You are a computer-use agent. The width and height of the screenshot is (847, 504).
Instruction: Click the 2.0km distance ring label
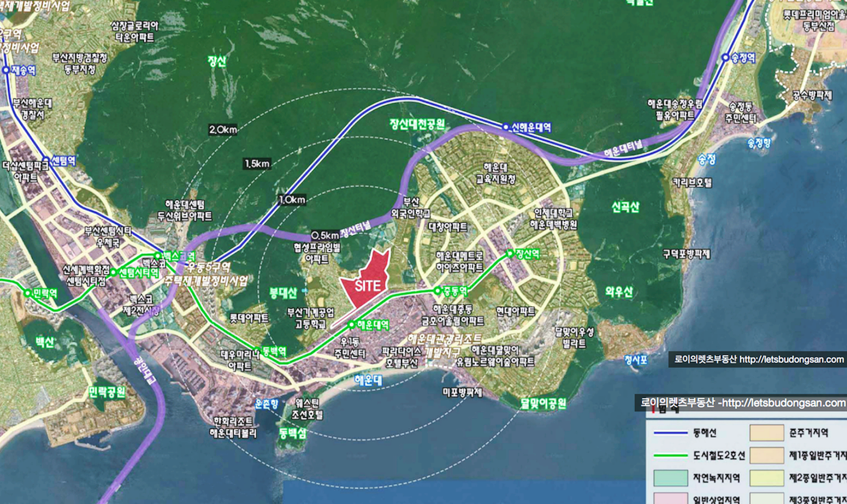point(223,130)
